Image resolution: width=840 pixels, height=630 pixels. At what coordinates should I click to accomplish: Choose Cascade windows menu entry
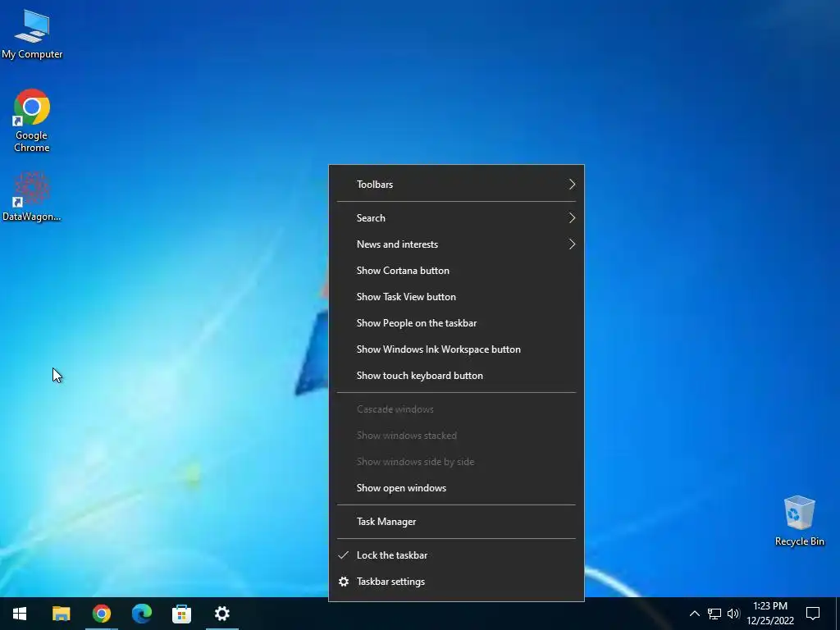point(456,409)
